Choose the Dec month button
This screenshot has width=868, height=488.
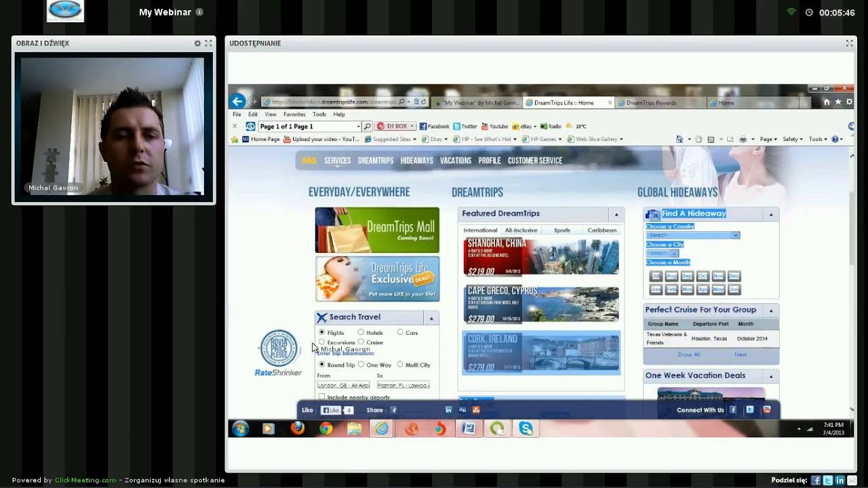[x=734, y=276]
